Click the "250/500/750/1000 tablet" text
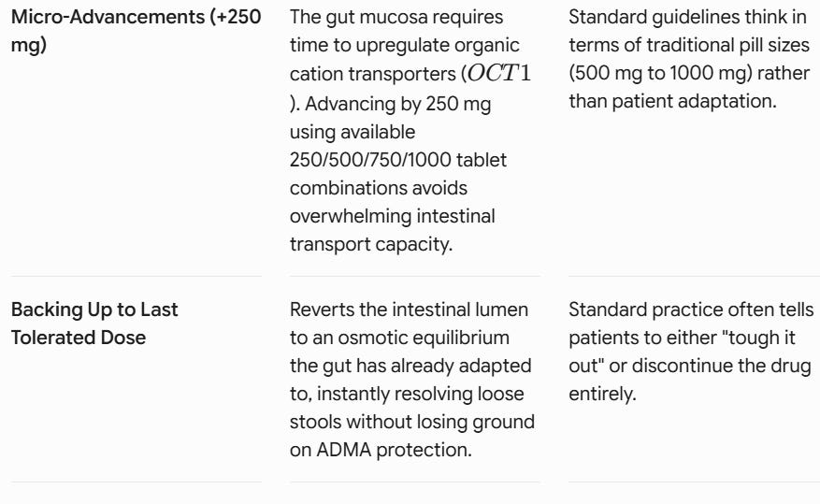Viewport: 820px width, 504px height. pyautogui.click(x=398, y=160)
